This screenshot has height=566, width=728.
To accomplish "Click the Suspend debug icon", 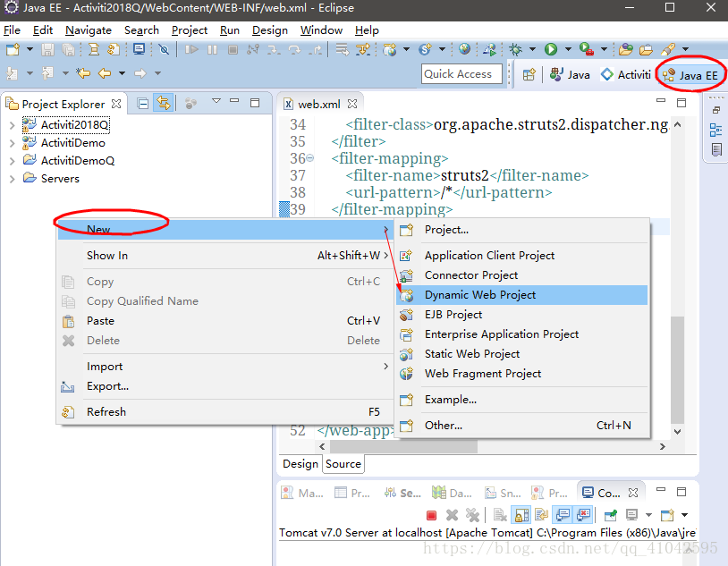I will pyautogui.click(x=212, y=49).
